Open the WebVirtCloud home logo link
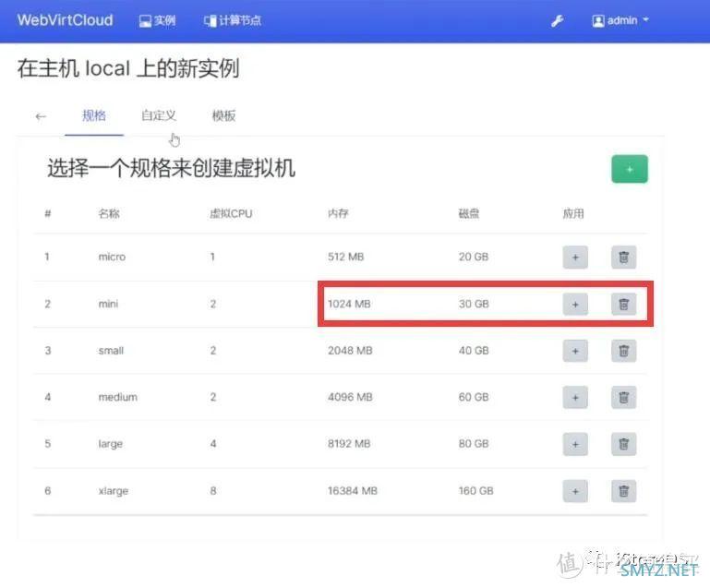The height and width of the screenshot is (588, 710). 66,20
